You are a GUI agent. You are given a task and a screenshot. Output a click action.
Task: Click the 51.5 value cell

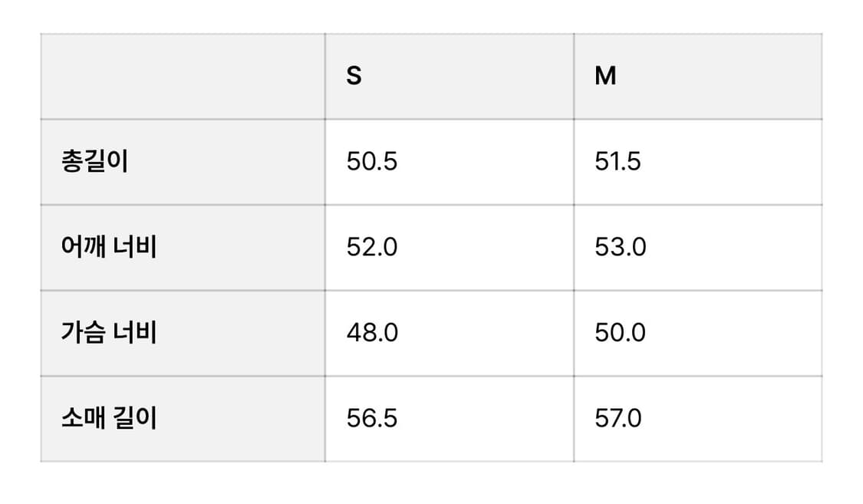[618, 162]
